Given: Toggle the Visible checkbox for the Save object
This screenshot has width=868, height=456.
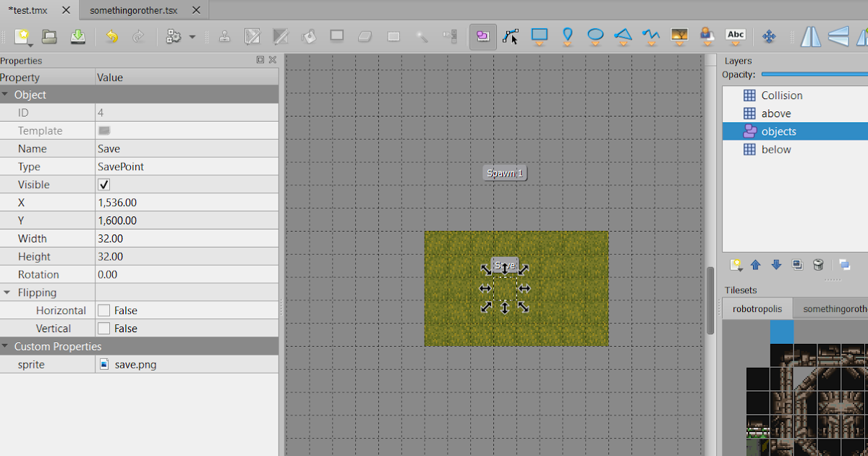Looking at the screenshot, I should [x=103, y=184].
